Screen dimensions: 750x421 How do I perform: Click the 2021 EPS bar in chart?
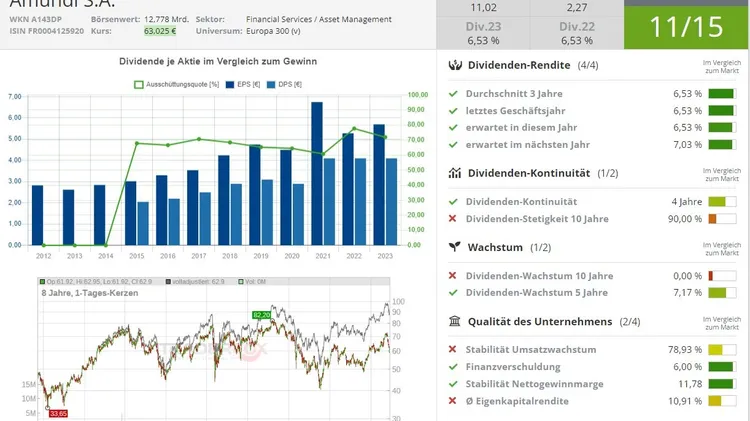point(317,173)
